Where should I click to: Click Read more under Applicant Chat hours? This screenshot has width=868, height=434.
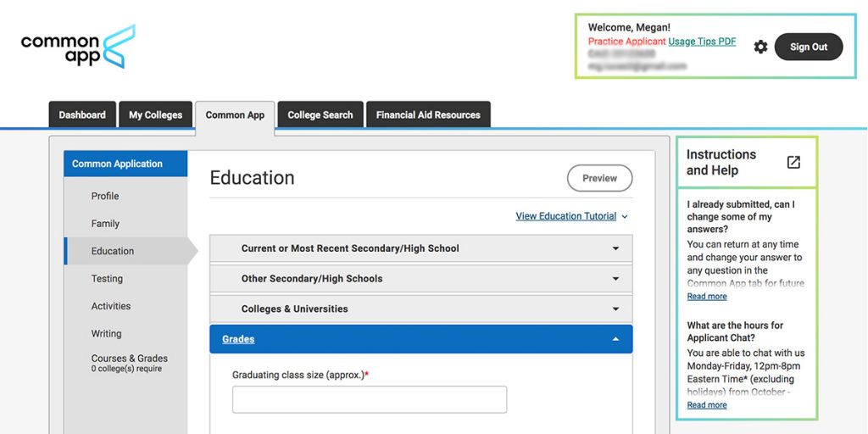[x=706, y=405]
